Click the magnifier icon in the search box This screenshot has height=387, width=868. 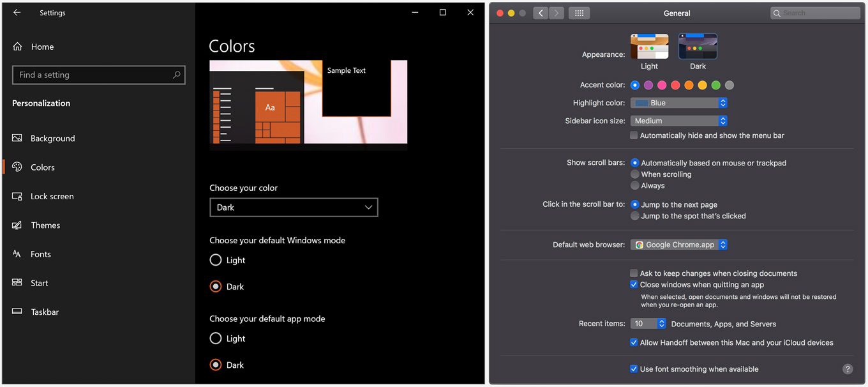777,13
